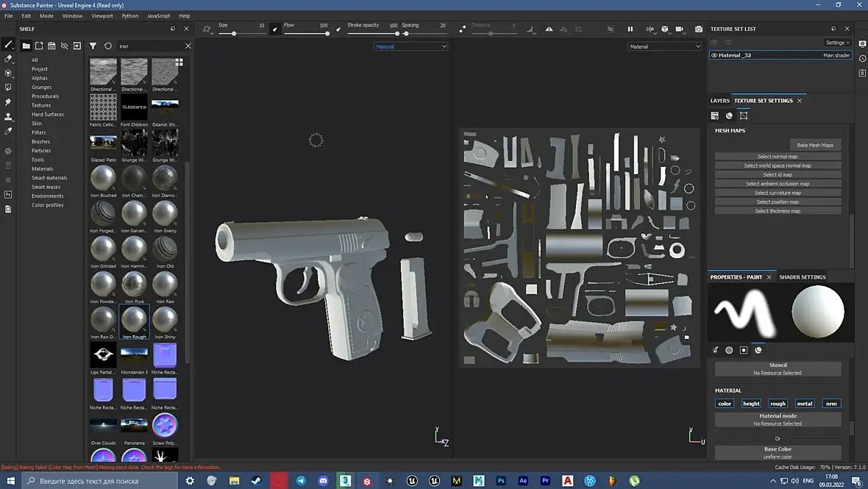Open the right viewport Material dropdown
Viewport: 868px width, 489px height.
[665, 46]
